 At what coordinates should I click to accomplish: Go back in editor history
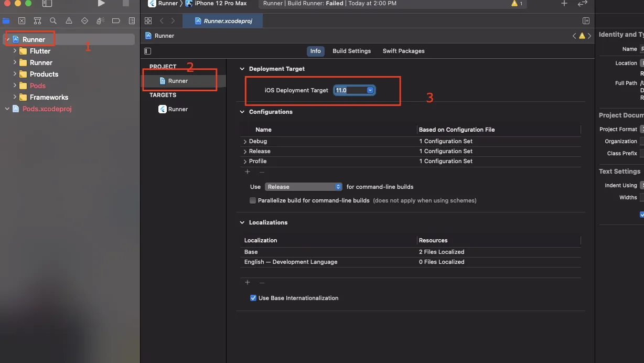[162, 21]
